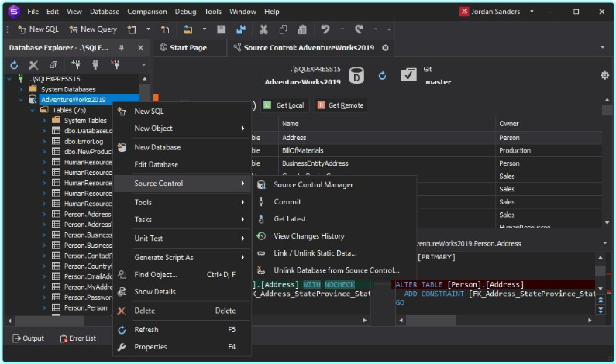Viewport: 616px width, 364px height.
Task: Click the delete connection X icon in Database Explorer
Action: pos(33,65)
